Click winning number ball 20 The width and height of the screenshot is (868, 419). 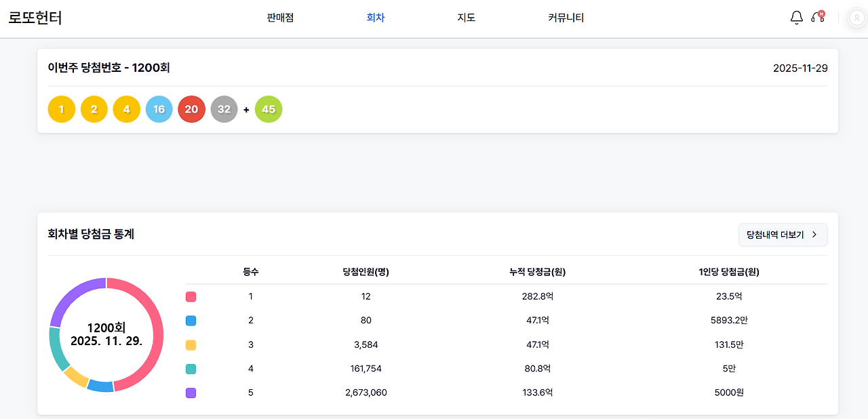192,109
